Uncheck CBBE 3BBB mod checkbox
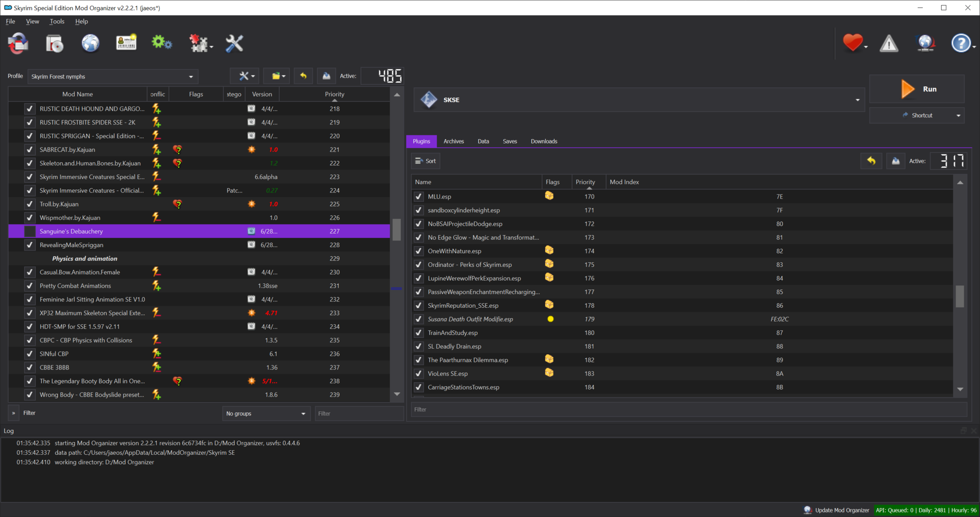The width and height of the screenshot is (980, 517). (30, 367)
